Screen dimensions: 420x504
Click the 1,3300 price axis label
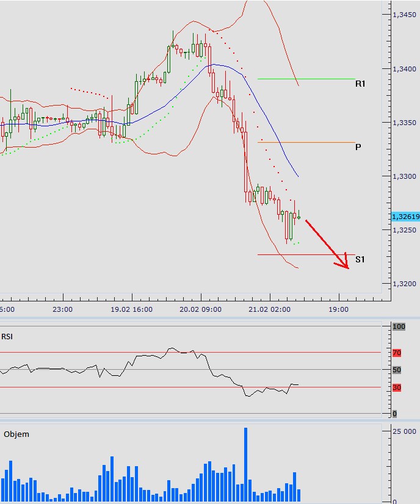404,176
